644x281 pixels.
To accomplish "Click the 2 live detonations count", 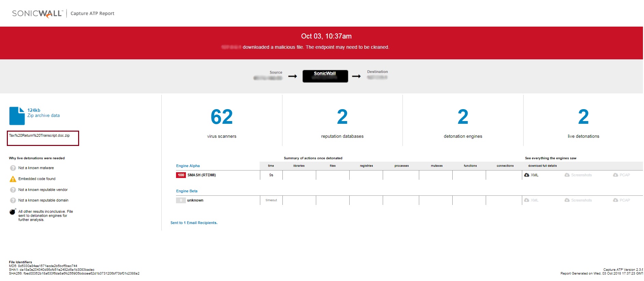I will (583, 117).
